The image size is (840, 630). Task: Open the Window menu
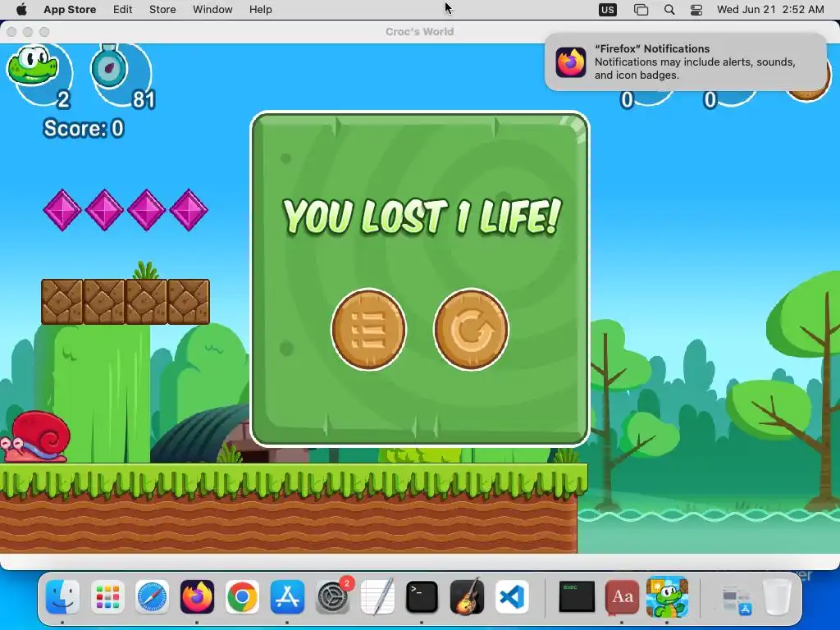tap(212, 10)
